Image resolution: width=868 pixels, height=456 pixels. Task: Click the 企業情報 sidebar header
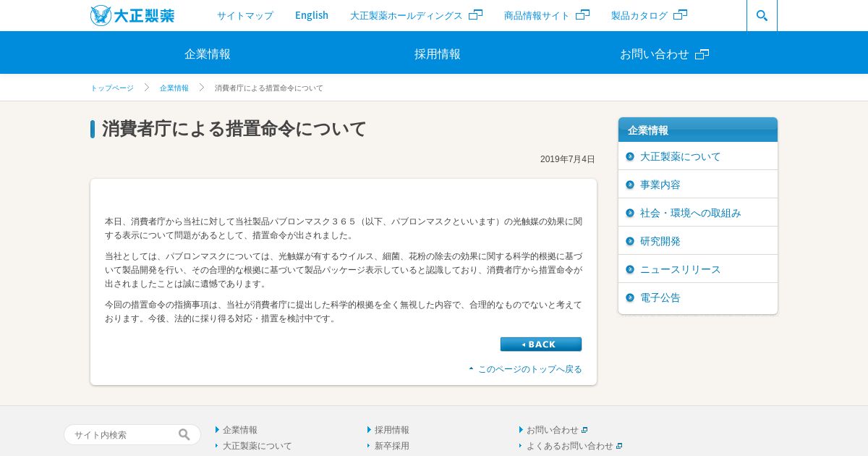(x=698, y=130)
